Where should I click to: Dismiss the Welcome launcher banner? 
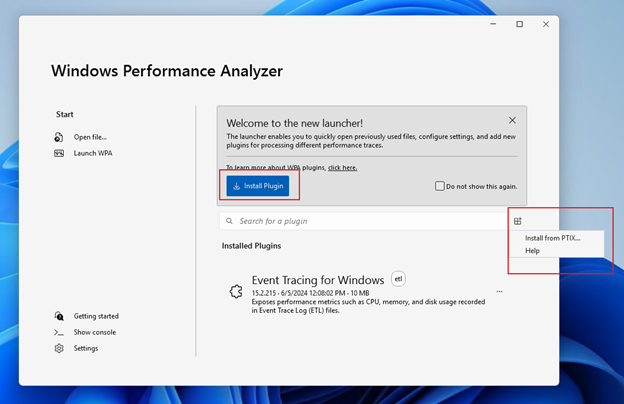click(x=512, y=120)
